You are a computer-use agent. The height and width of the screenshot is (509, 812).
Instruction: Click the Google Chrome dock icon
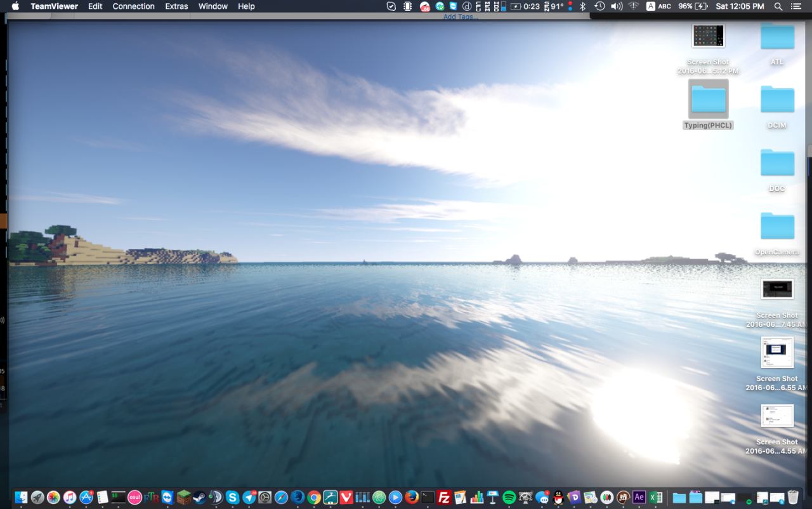(314, 498)
